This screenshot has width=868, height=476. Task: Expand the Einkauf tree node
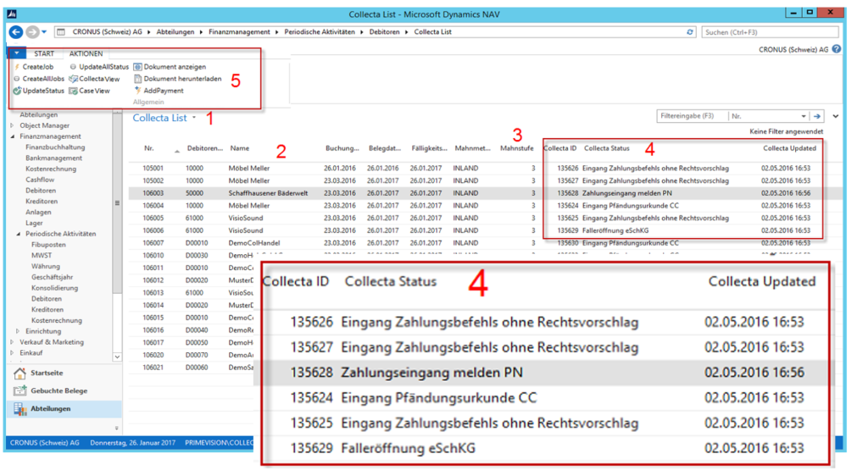tap(13, 352)
